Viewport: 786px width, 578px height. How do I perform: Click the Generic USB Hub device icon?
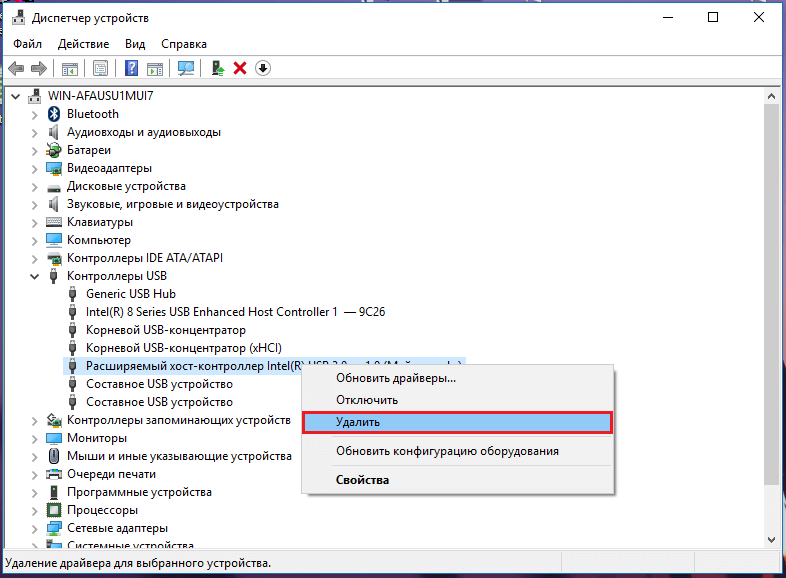73,294
